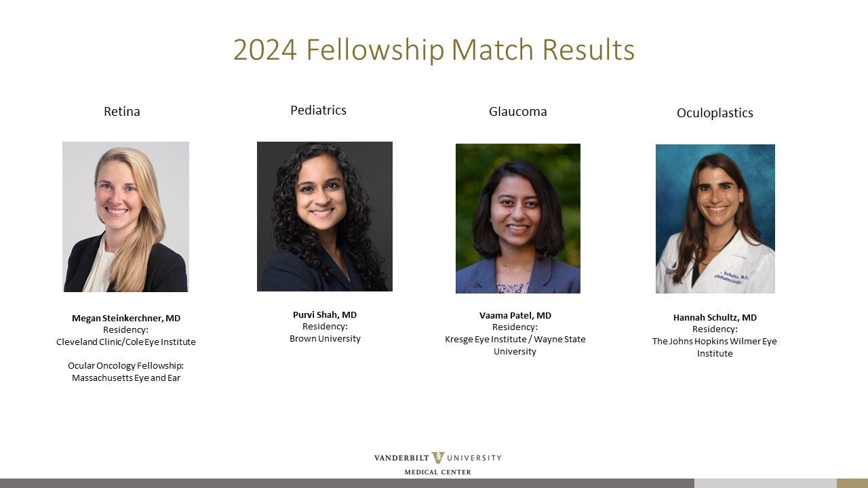Click the slide title '2024 Fellowship Match Results'
The width and height of the screenshot is (868, 488).
[434, 50]
